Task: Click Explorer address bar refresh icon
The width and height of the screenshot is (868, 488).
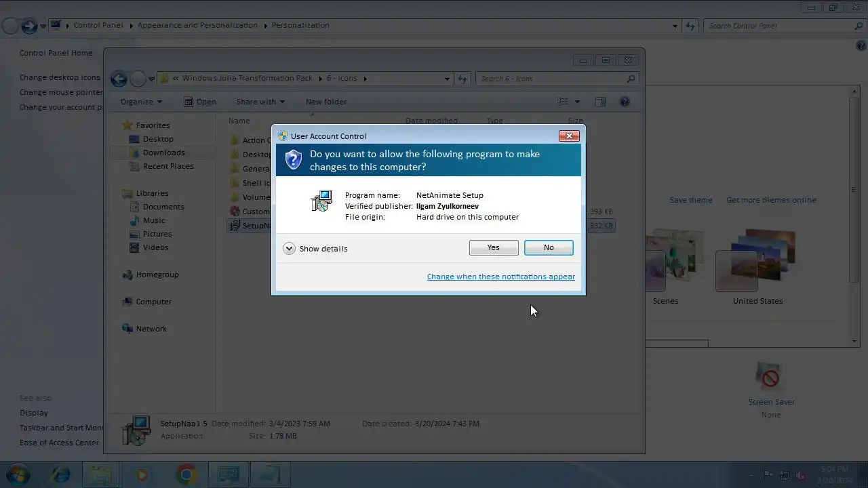Action: 462,79
